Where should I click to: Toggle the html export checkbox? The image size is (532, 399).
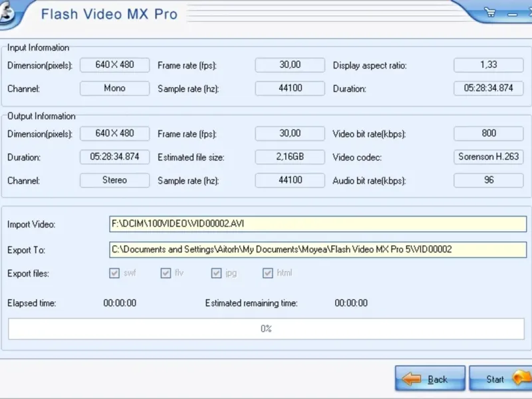pyautogui.click(x=268, y=273)
